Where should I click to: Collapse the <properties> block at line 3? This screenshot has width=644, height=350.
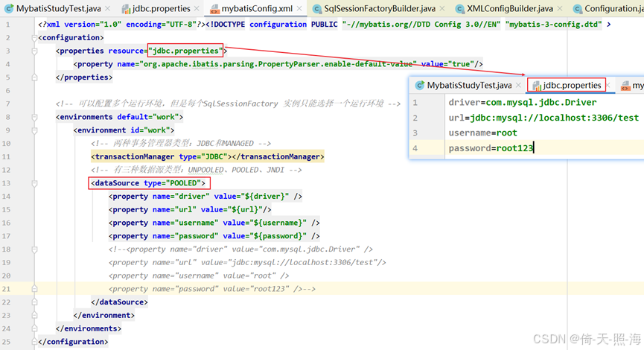tap(34, 51)
